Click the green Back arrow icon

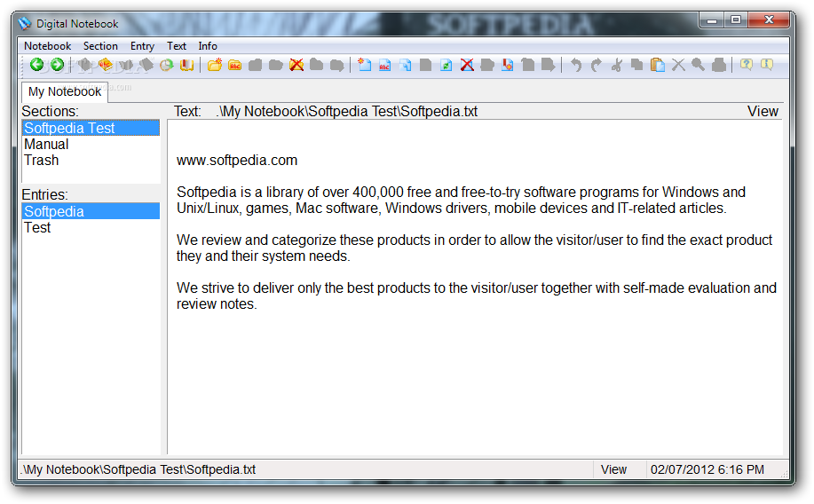point(37,65)
